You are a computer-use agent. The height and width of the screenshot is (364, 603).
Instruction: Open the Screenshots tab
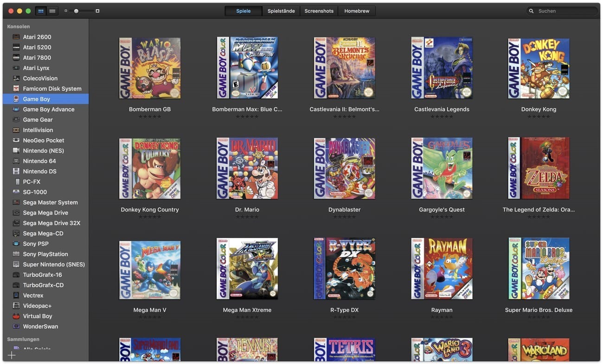click(319, 11)
